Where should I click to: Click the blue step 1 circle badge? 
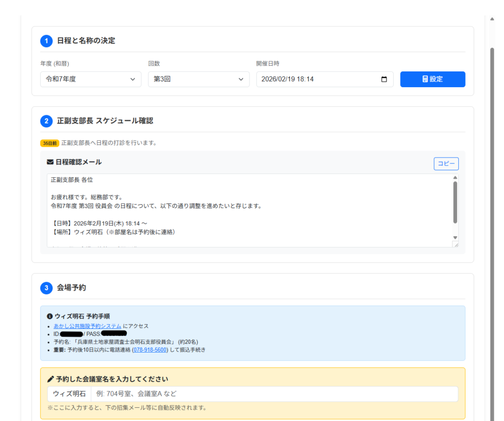click(46, 41)
